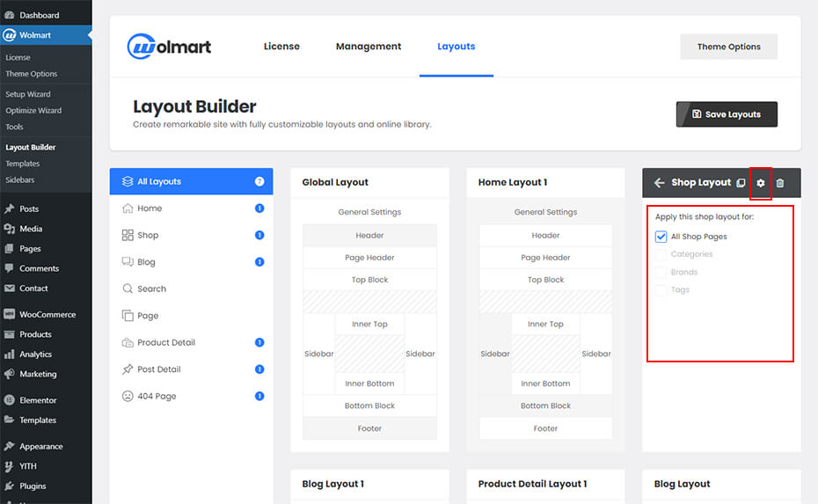Delete the Shop Layout using trash icon
This screenshot has width=818, height=504.
(x=780, y=183)
